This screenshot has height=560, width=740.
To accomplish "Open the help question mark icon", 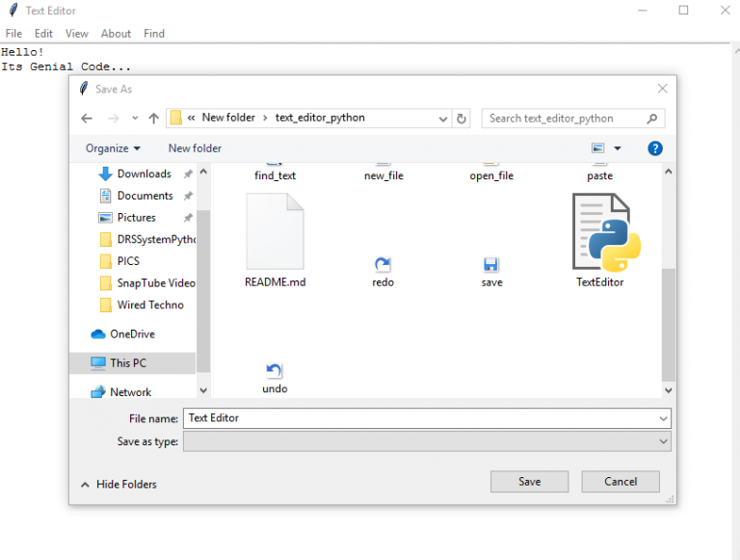I will tap(655, 148).
